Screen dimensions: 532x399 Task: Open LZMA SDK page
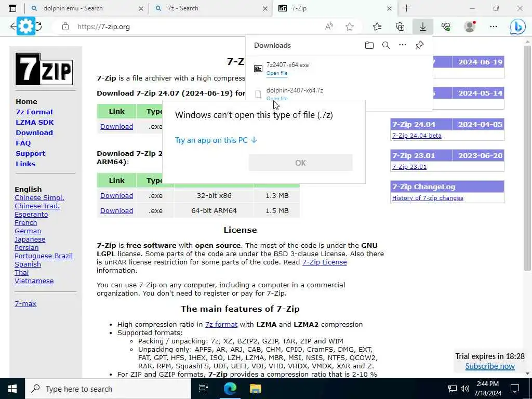(35, 122)
